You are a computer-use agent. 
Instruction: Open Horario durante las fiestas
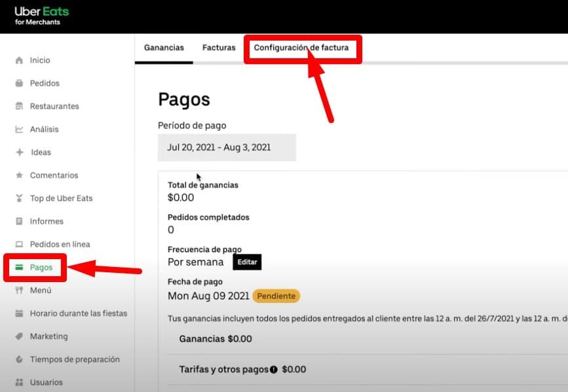click(x=79, y=313)
